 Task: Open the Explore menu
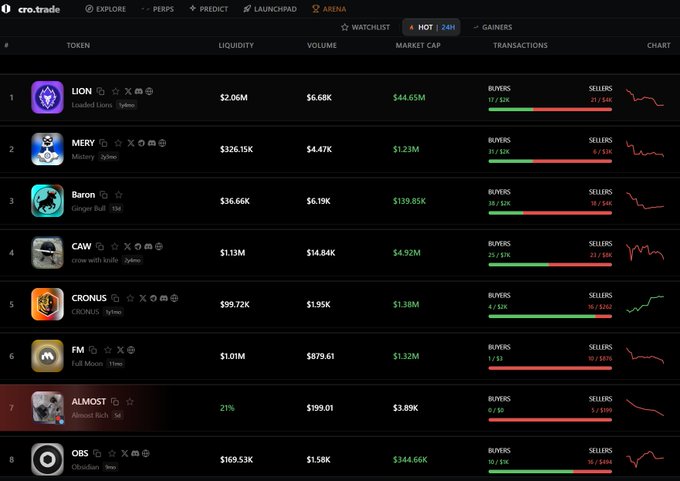point(105,9)
